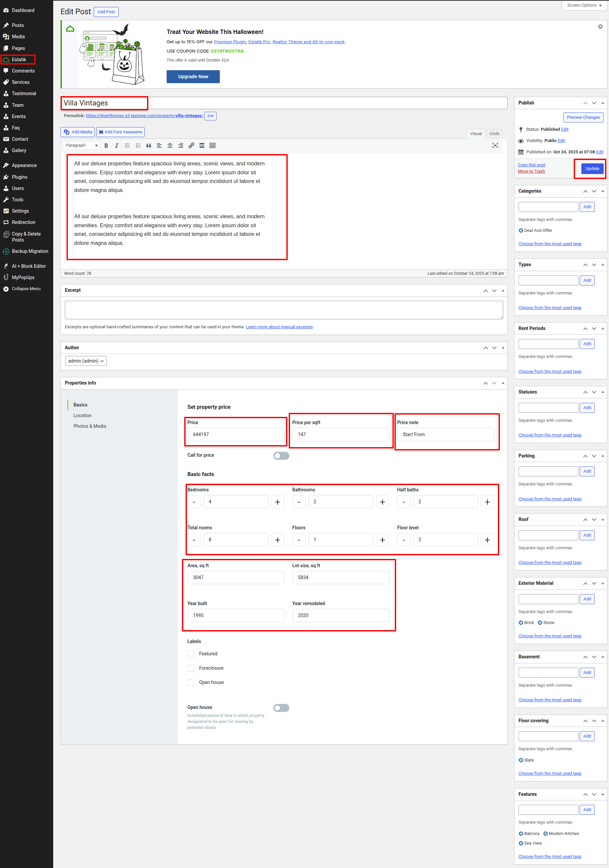Click the Upgrade Now button

193,77
